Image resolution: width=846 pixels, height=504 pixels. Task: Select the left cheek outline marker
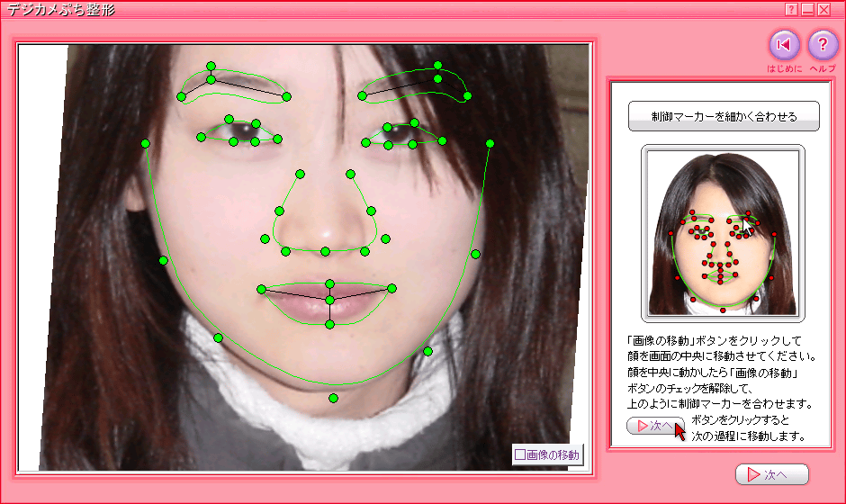(163, 261)
